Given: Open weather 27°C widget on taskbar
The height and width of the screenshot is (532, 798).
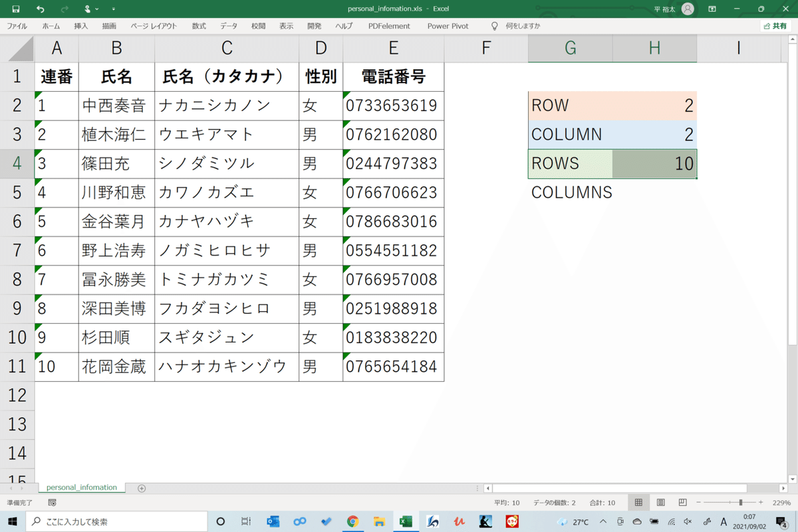Looking at the screenshot, I should pos(572,521).
